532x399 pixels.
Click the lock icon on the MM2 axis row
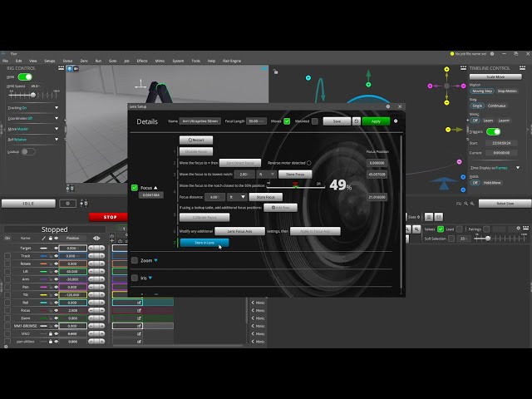pyautogui.click(x=51, y=334)
